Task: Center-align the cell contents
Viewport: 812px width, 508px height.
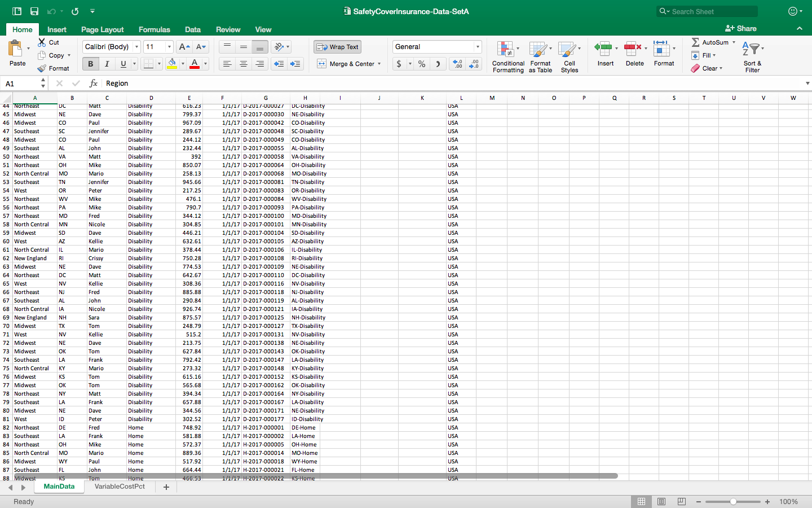Action: [243, 64]
